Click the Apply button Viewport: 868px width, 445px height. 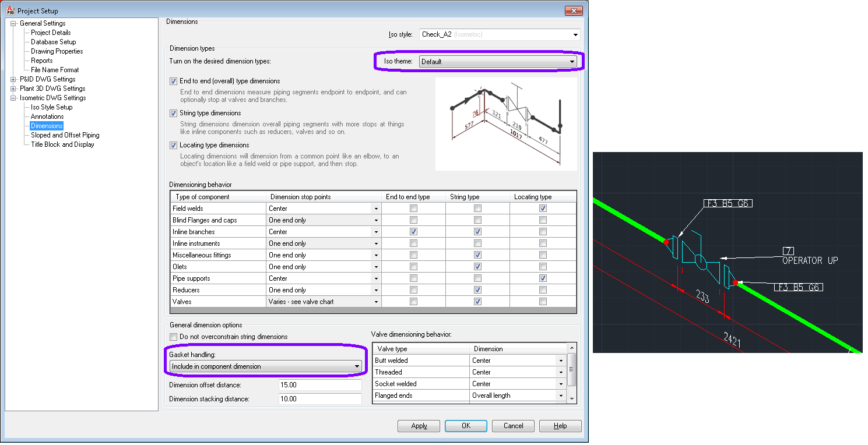click(419, 425)
